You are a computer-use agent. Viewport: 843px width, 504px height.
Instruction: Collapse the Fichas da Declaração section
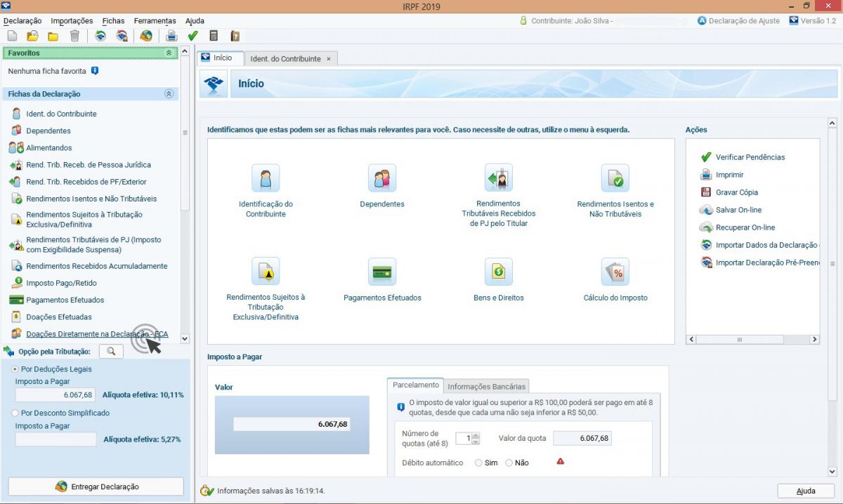(x=169, y=94)
